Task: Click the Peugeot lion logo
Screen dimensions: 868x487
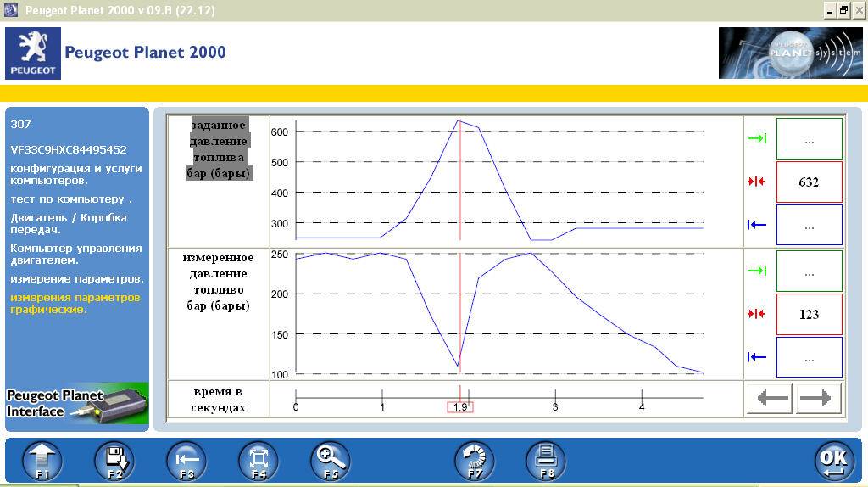Action: point(33,53)
